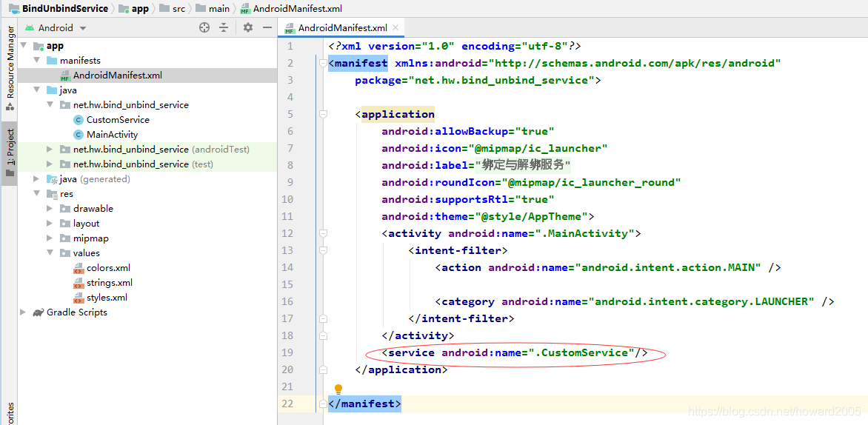Open Project panel settings gear
The width and height of the screenshot is (868, 425).
tap(248, 27)
